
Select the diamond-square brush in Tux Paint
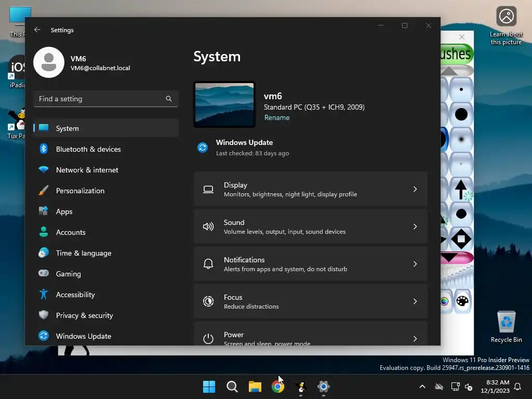[x=461, y=239]
